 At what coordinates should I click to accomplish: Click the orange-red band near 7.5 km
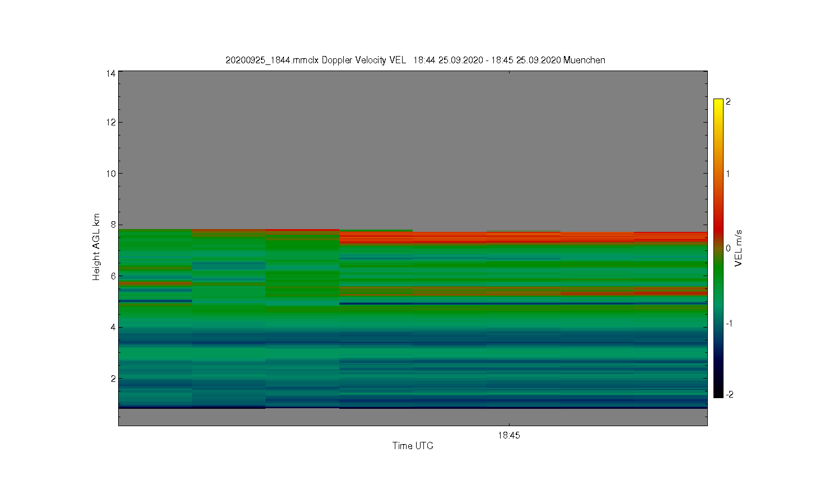pyautogui.click(x=523, y=237)
